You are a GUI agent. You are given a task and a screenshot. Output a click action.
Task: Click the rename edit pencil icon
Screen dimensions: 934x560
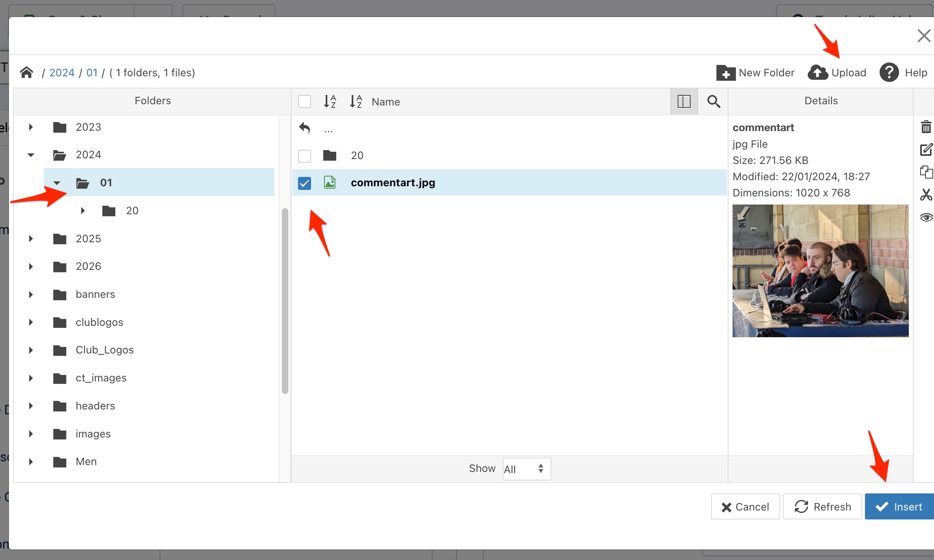[926, 149]
